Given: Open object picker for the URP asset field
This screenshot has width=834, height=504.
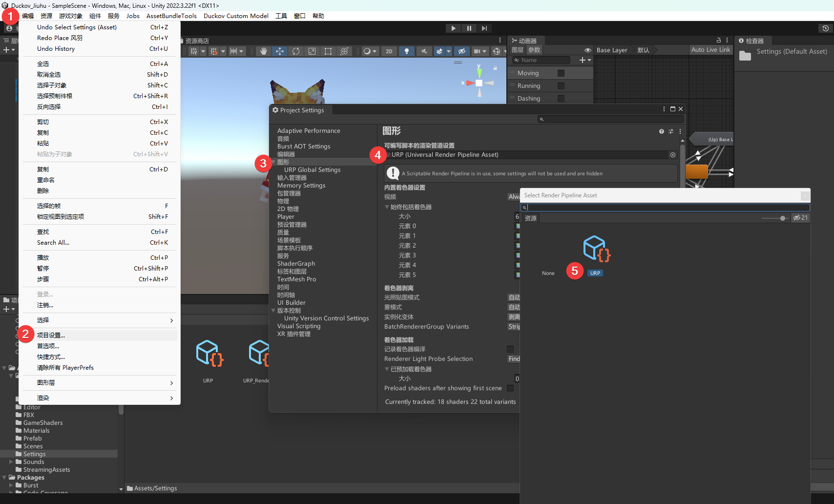Looking at the screenshot, I should [x=672, y=155].
